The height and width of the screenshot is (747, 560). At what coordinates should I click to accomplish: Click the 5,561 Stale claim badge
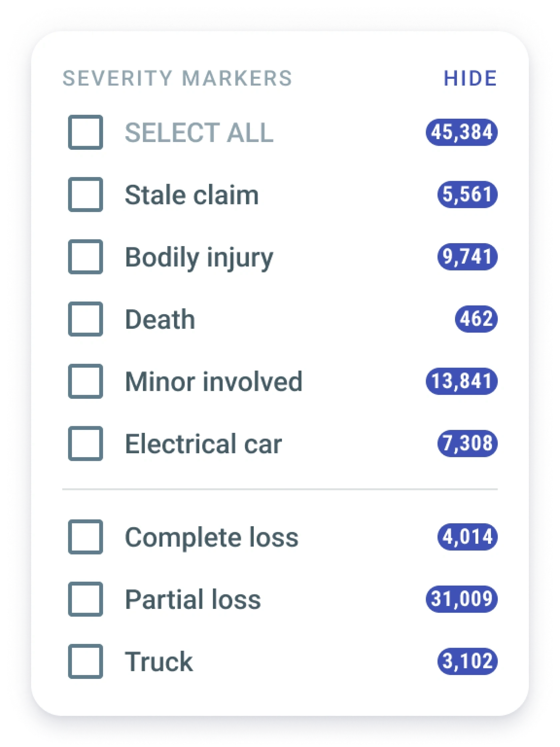tap(467, 194)
